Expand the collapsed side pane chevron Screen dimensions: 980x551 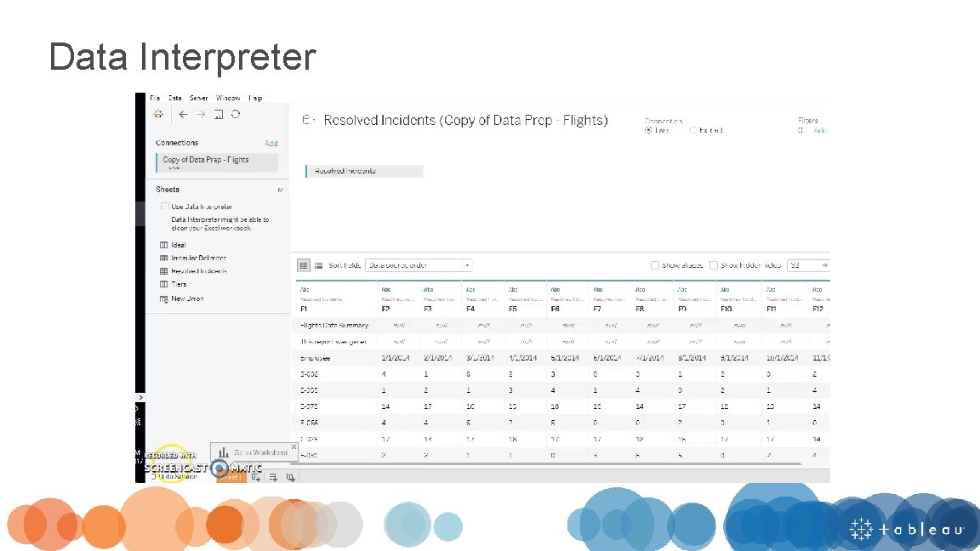[140, 397]
